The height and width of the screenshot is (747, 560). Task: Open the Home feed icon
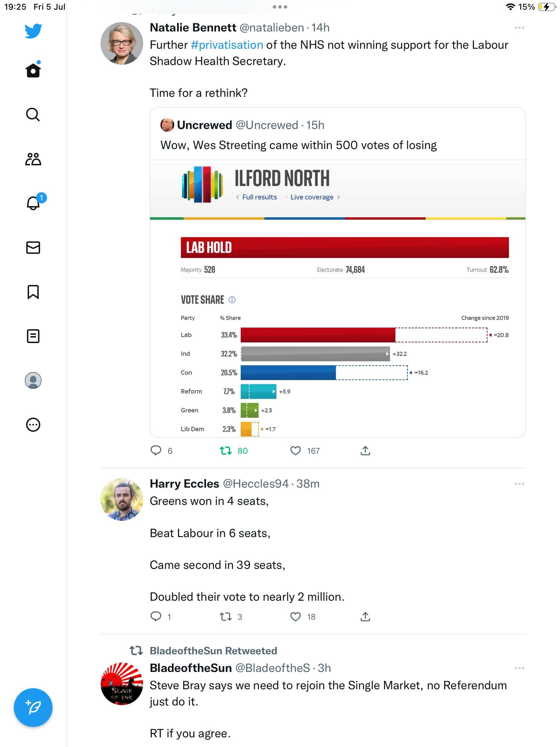tap(33, 70)
